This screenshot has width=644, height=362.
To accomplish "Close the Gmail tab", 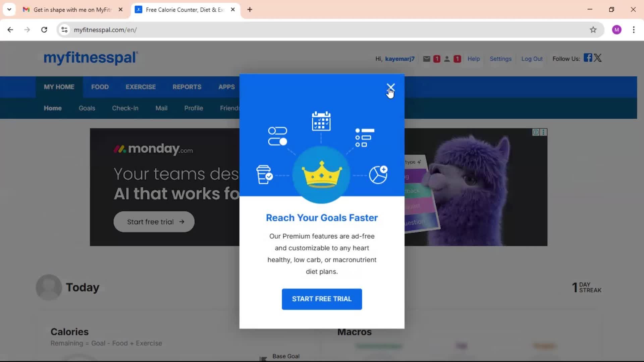I will pos(120,10).
